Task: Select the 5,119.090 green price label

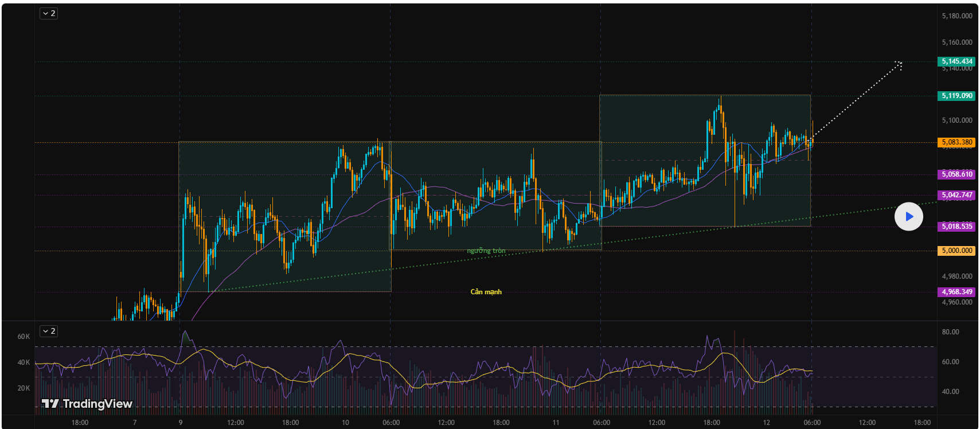Action: tap(956, 96)
